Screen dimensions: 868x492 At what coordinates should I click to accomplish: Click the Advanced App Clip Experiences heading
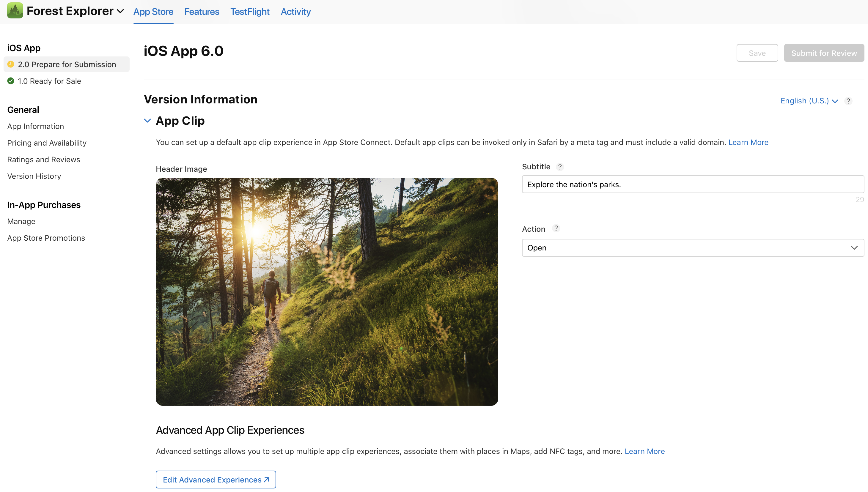point(230,430)
